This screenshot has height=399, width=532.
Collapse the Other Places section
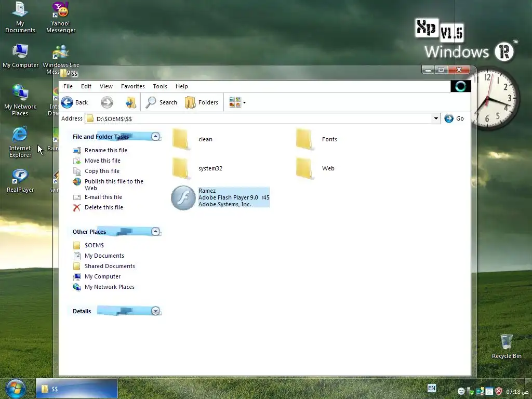pyautogui.click(x=156, y=231)
